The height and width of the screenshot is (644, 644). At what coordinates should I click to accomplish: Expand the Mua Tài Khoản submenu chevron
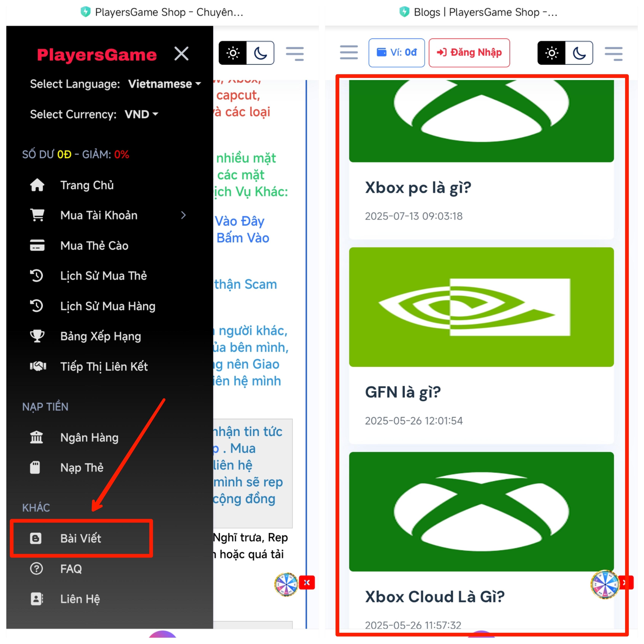(x=183, y=215)
